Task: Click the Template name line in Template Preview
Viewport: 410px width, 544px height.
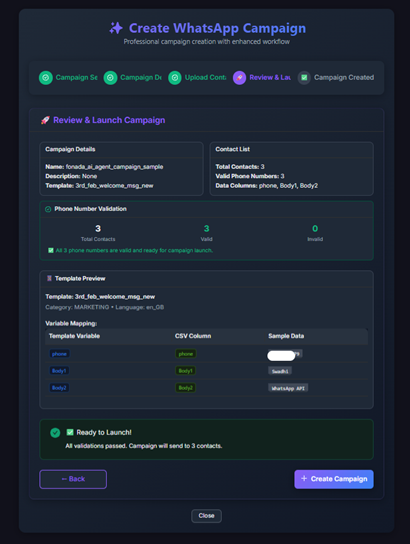Action: (100, 297)
